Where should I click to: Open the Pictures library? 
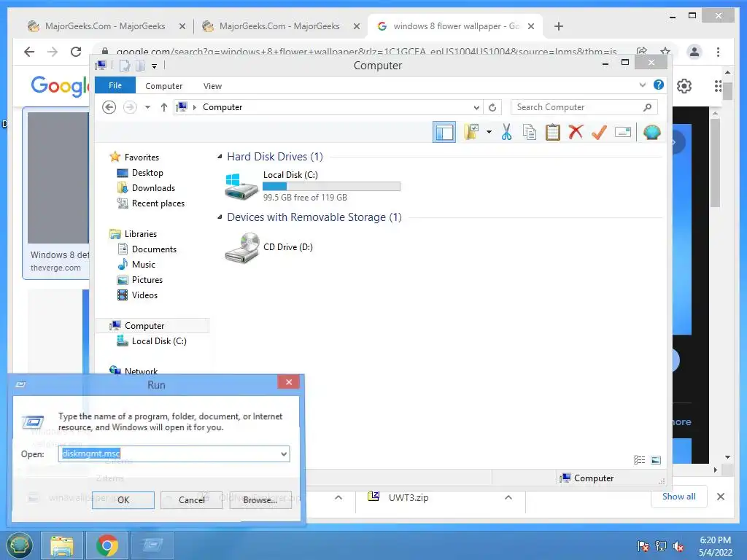click(147, 280)
